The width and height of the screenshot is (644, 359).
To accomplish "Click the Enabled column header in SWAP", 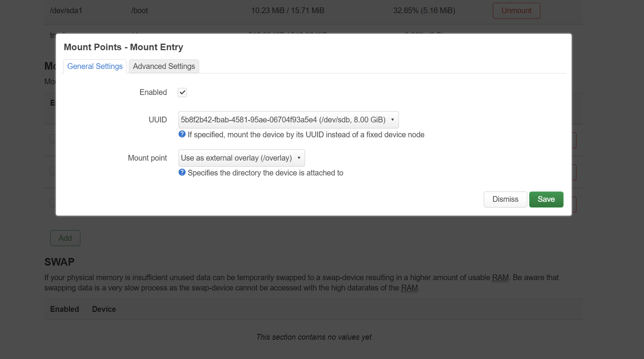I will [x=64, y=309].
